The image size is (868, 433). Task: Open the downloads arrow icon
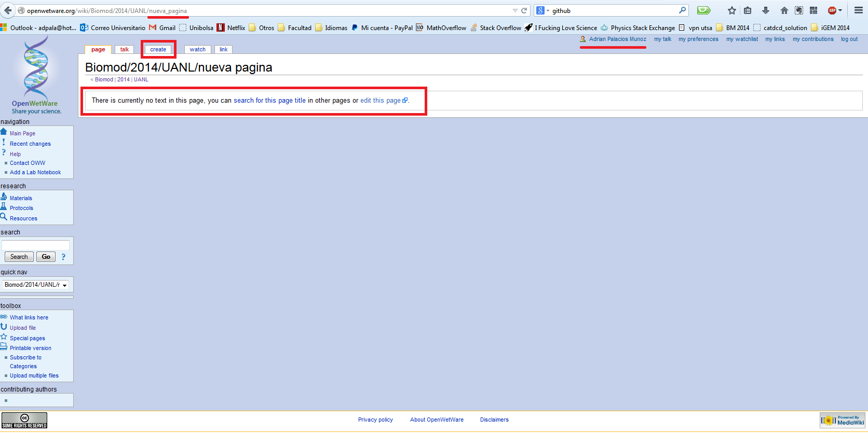point(765,10)
